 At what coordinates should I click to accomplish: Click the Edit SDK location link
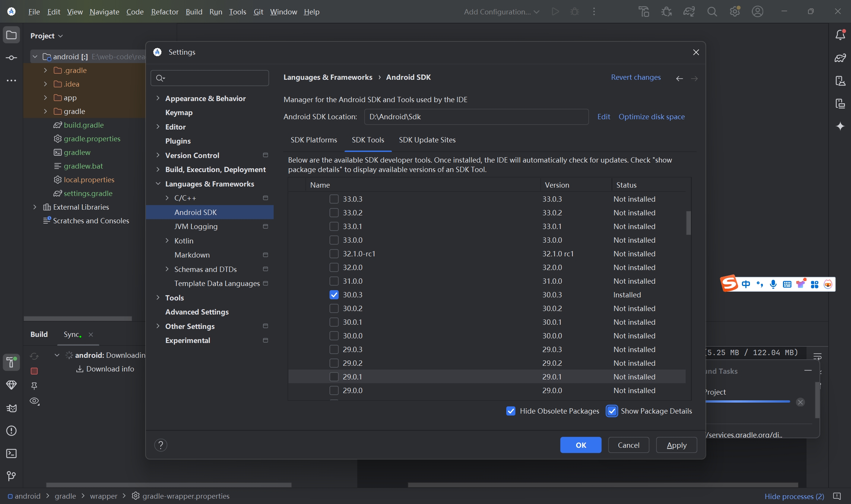604,117
